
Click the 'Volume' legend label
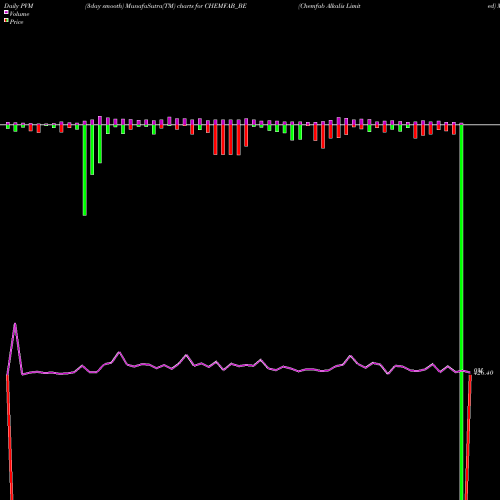(x=19, y=14)
